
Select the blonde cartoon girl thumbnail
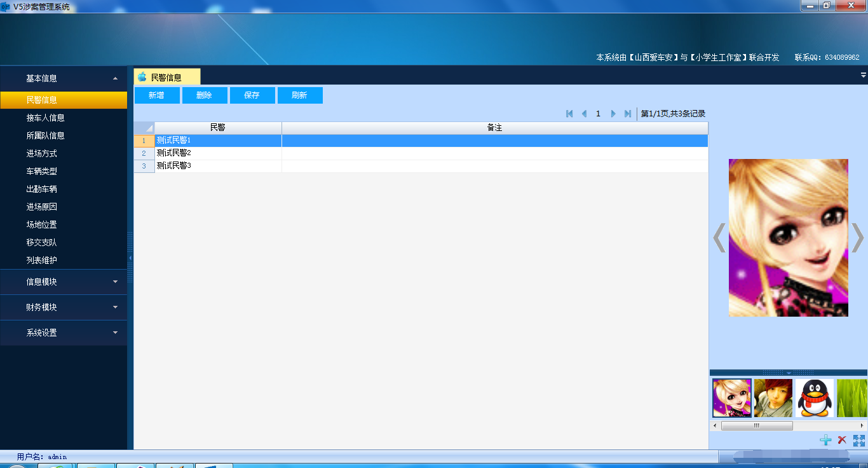click(x=732, y=398)
